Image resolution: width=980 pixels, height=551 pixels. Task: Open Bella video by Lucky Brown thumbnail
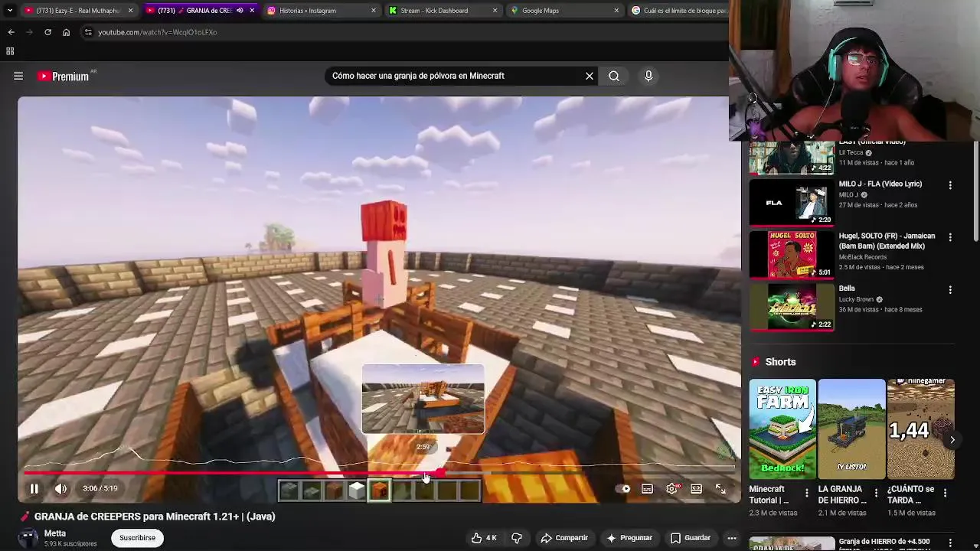tap(792, 307)
